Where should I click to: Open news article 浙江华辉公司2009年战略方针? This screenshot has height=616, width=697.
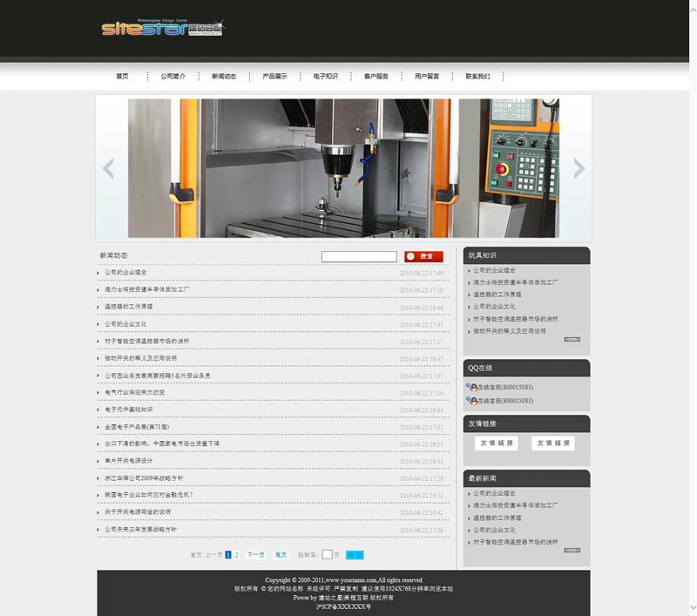(144, 478)
